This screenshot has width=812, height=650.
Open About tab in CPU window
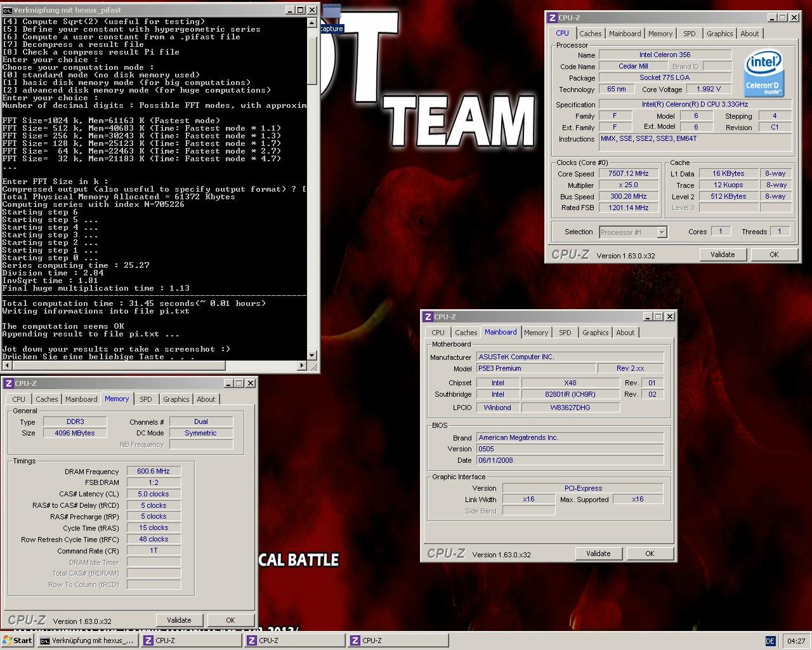[x=750, y=34]
